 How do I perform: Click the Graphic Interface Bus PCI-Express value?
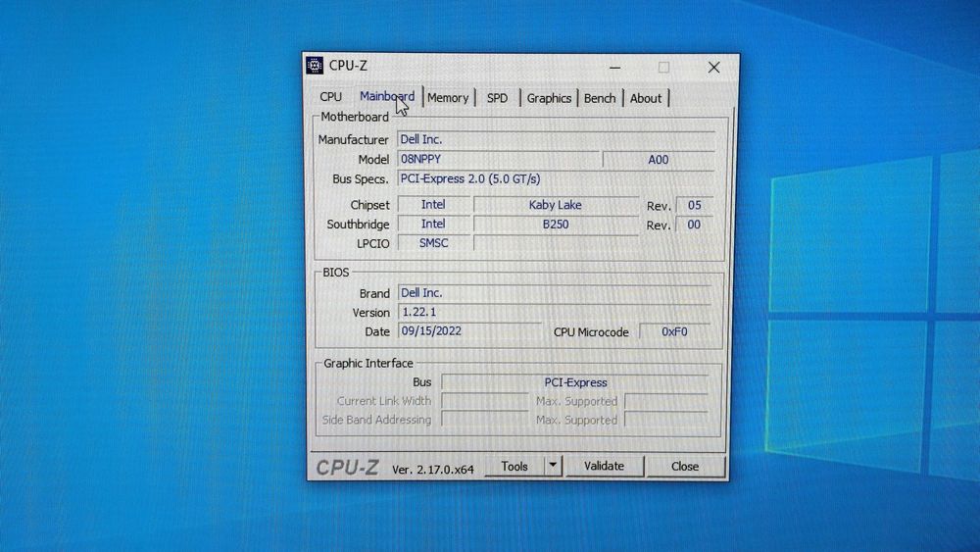click(575, 382)
